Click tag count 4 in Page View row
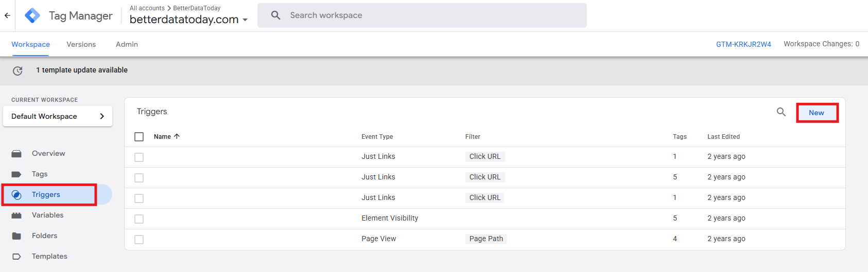 675,239
